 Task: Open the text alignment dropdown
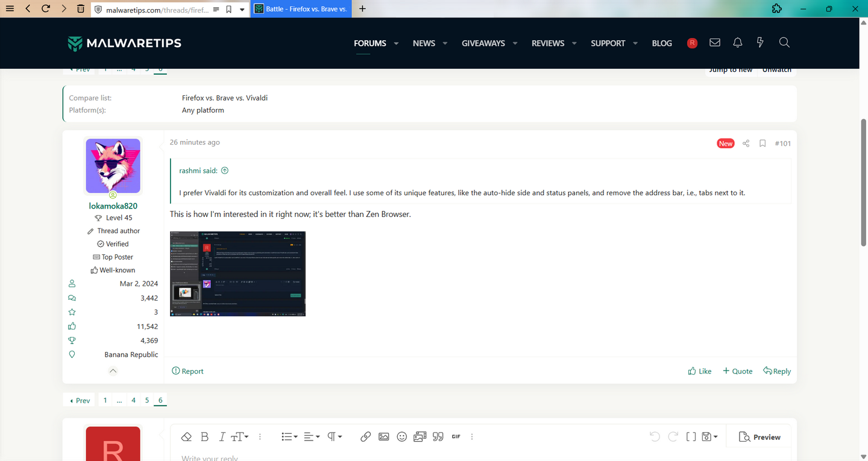pyautogui.click(x=312, y=437)
